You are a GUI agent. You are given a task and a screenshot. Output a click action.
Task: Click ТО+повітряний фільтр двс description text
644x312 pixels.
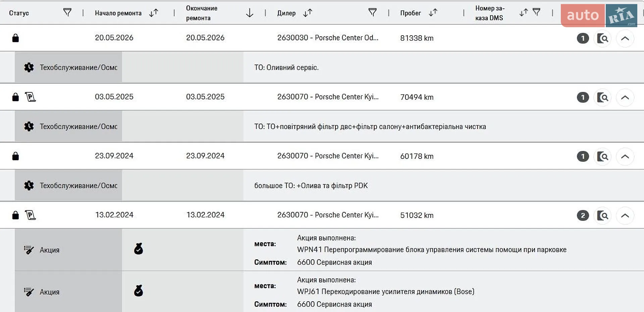click(370, 127)
